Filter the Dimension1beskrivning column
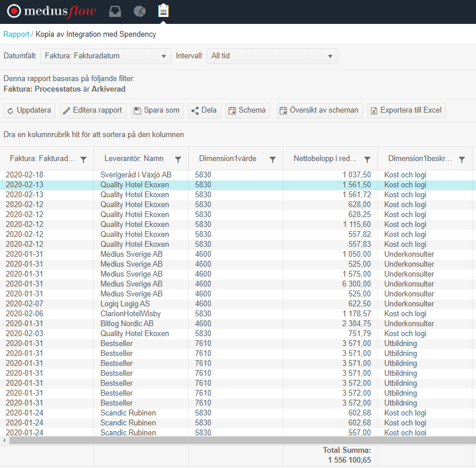The width and height of the screenshot is (476, 468). pyautogui.click(x=462, y=159)
